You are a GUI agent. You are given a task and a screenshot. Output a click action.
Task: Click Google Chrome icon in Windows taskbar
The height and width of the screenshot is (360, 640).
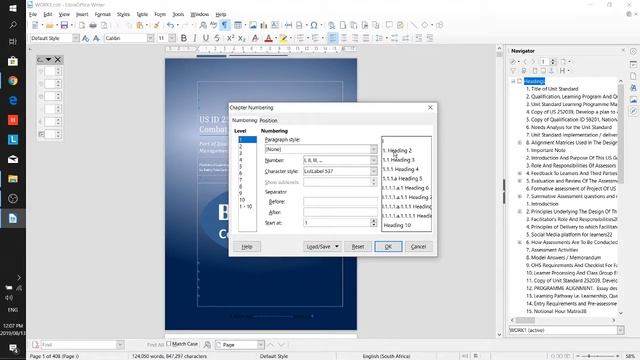(x=13, y=81)
